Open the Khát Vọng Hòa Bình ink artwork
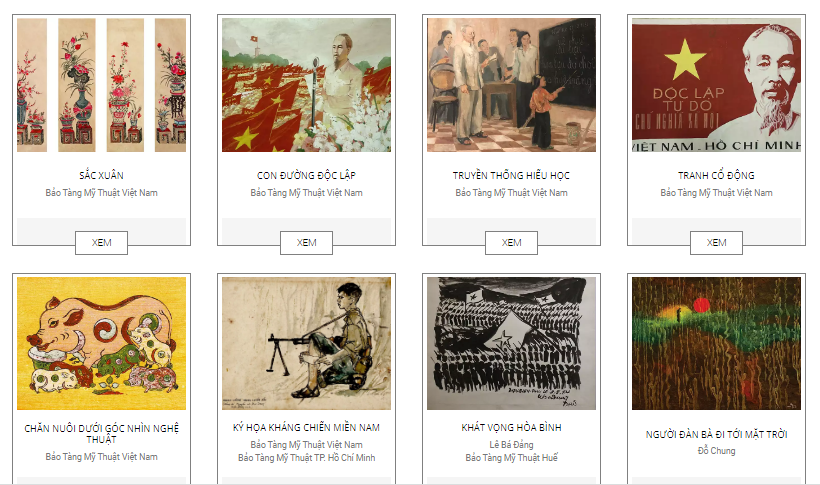 [511, 343]
